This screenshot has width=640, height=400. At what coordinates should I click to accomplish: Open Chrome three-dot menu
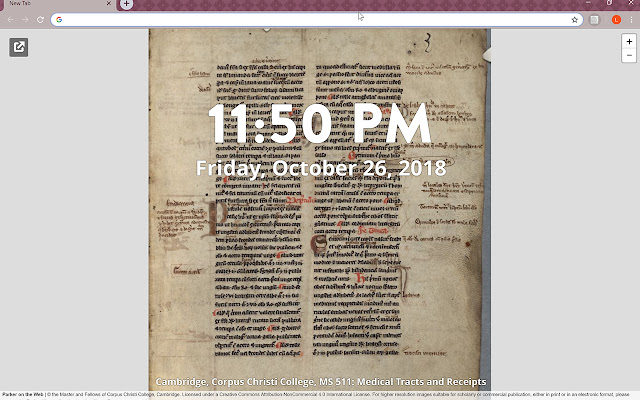coord(631,20)
